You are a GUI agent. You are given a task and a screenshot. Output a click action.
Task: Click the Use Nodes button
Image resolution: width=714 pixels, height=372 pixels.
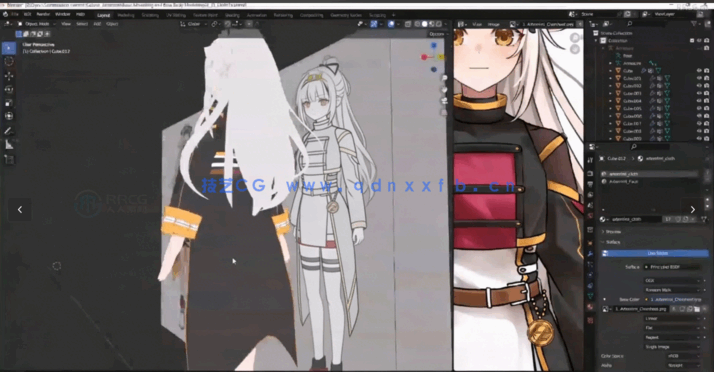point(655,253)
